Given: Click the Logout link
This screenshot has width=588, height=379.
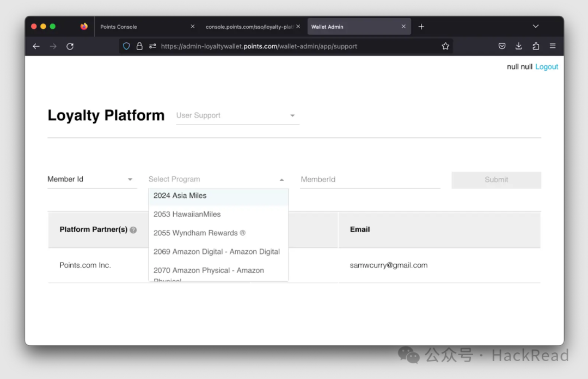Looking at the screenshot, I should tap(547, 67).
